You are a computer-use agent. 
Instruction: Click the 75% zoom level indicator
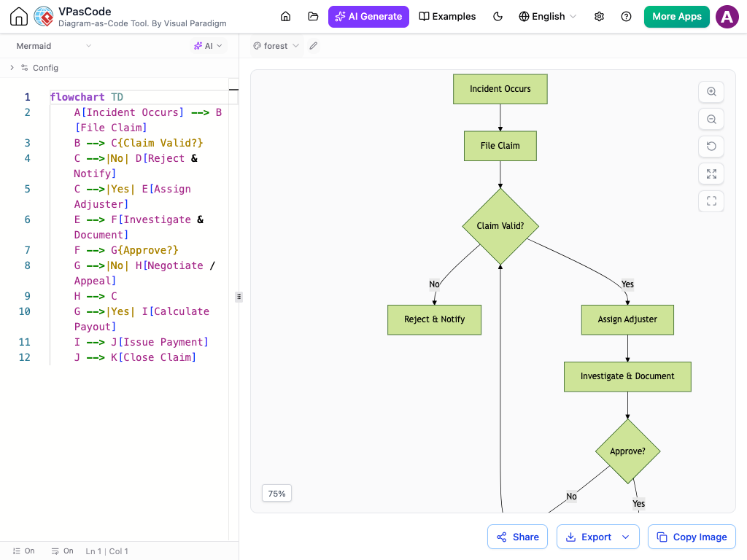(276, 494)
